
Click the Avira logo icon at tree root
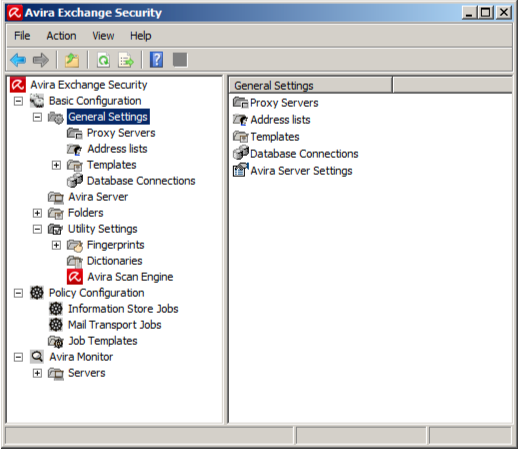coord(18,85)
